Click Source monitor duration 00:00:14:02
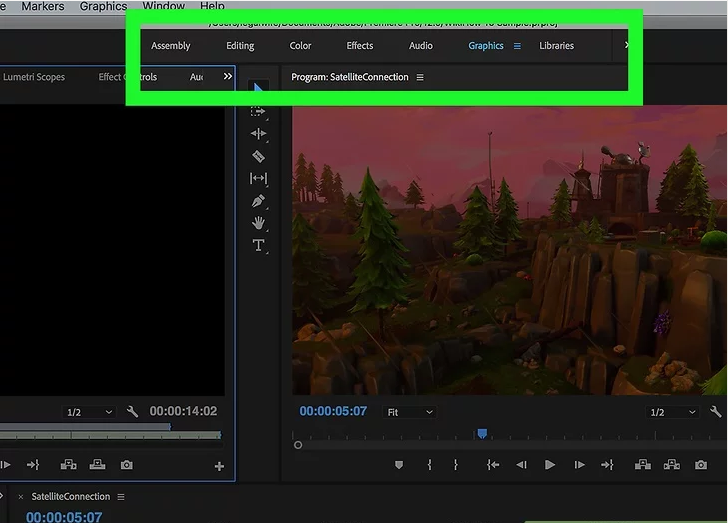 tap(183, 411)
